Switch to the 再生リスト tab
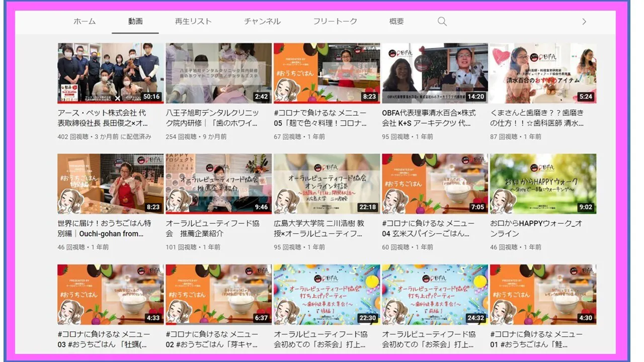The width and height of the screenshot is (644, 362). (x=193, y=22)
